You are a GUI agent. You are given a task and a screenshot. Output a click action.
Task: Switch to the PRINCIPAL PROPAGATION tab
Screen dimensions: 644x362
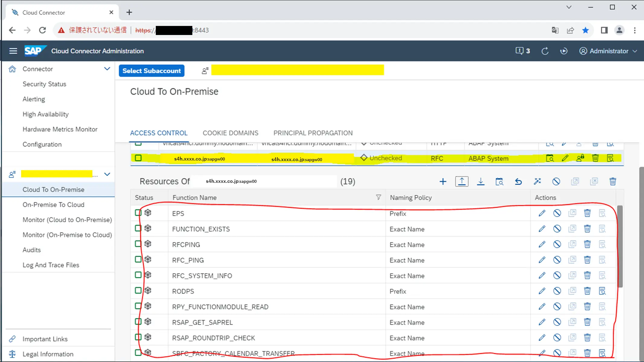(x=313, y=133)
